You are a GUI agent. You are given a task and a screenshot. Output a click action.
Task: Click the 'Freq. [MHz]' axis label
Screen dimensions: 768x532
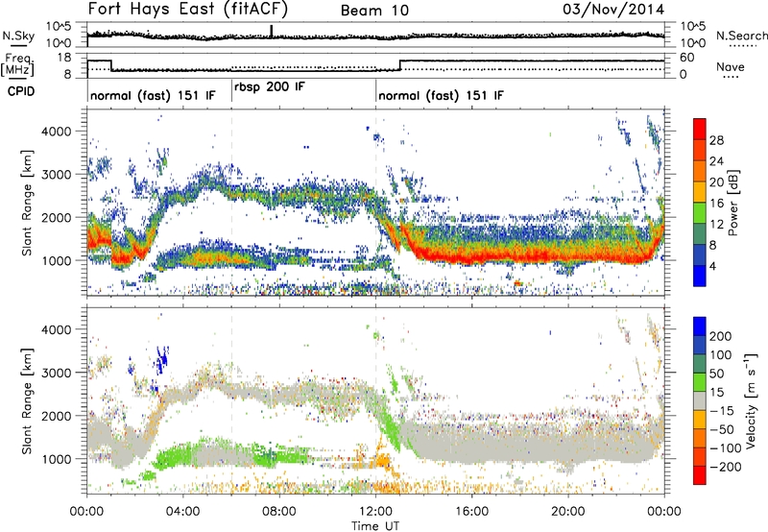pos(18,65)
